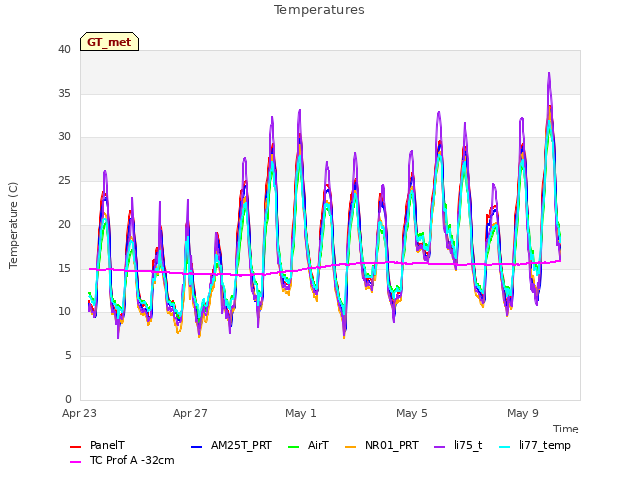Click the red PanelT legend color marker
The height and width of the screenshot is (480, 640).
pos(76,447)
